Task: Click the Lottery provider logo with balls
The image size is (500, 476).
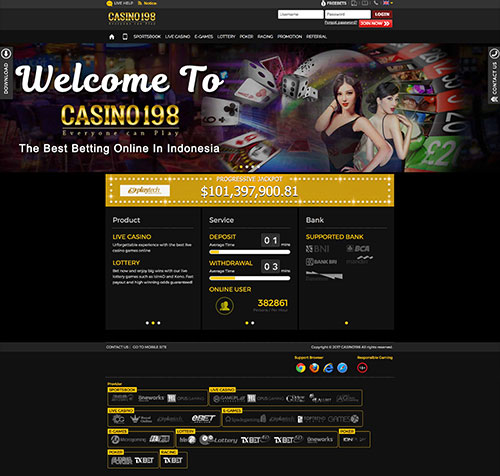Action: tap(218, 440)
